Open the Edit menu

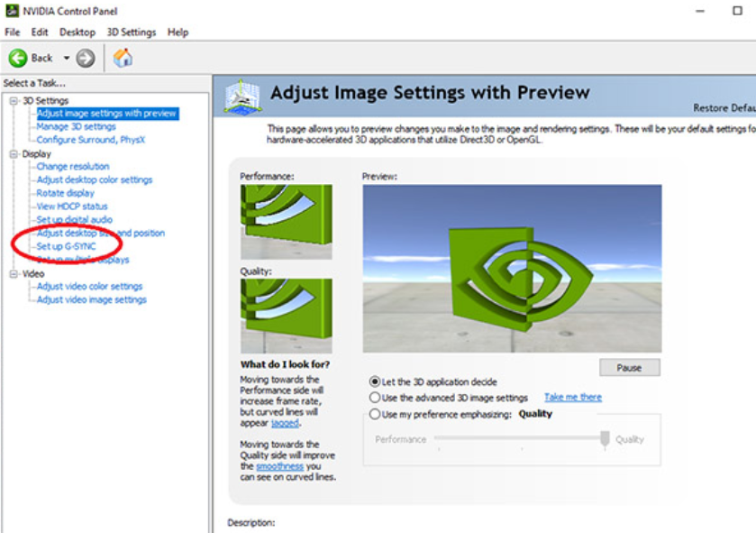point(40,32)
